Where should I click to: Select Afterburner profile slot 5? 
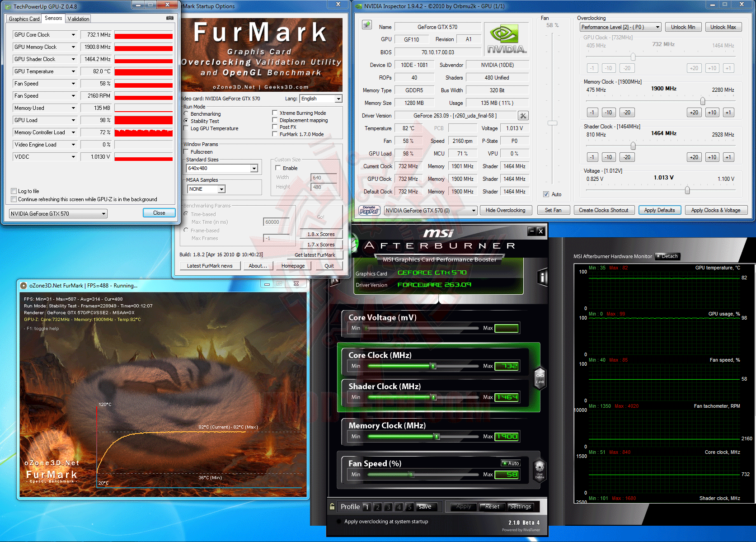coord(409,507)
